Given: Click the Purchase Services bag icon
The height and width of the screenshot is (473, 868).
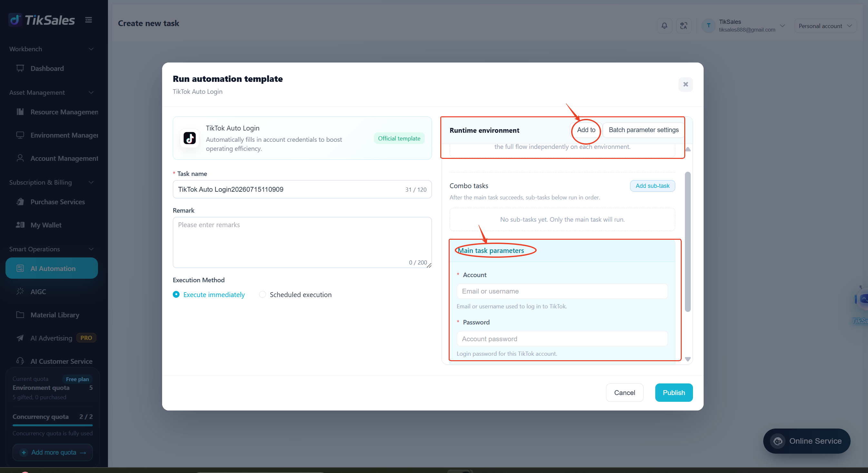Looking at the screenshot, I should 20,202.
